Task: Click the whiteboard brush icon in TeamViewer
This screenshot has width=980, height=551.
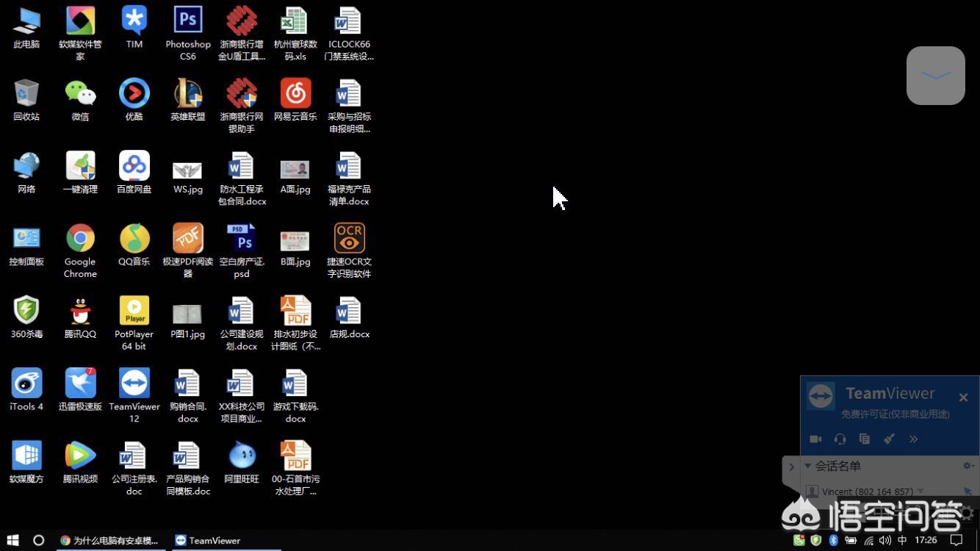Action: coord(889,439)
